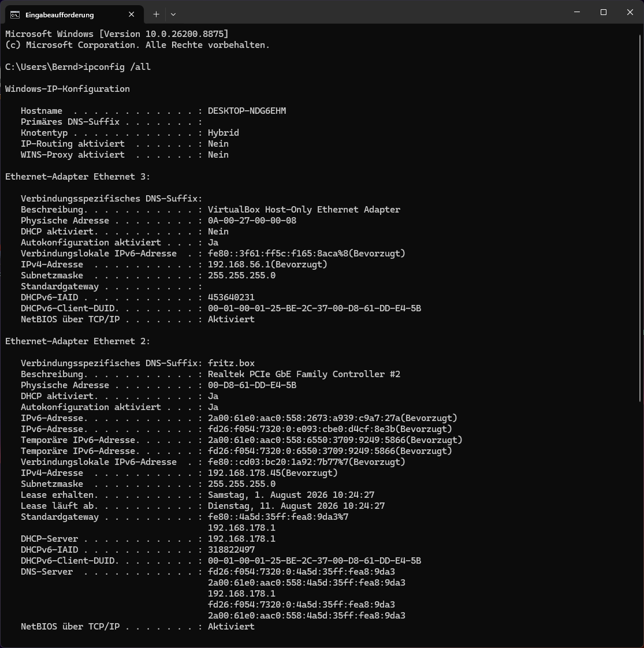
Task: Minimize the terminal window
Action: pyautogui.click(x=577, y=12)
